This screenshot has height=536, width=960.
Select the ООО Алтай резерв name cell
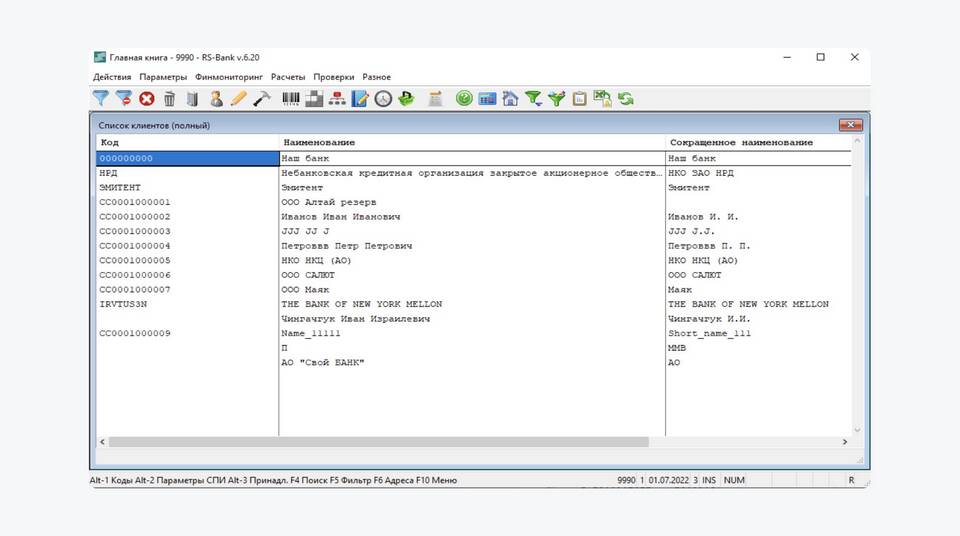[x=472, y=202]
